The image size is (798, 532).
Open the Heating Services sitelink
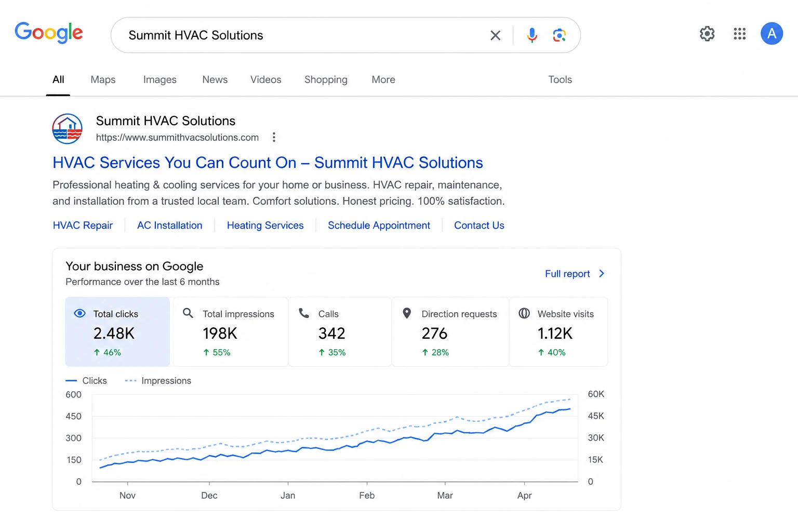pyautogui.click(x=265, y=225)
